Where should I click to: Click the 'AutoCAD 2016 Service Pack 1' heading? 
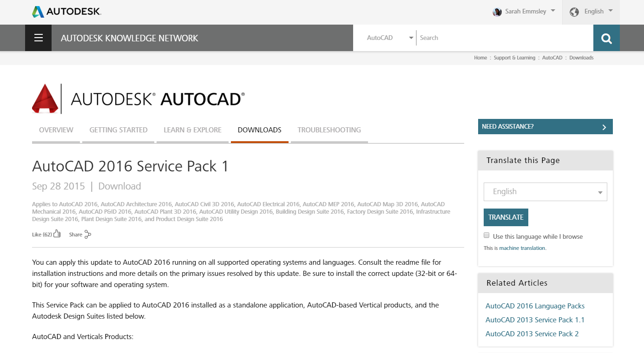click(131, 166)
